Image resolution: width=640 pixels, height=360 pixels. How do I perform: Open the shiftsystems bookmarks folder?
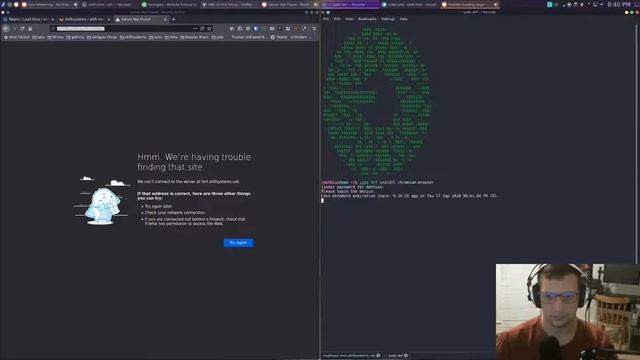pos(133,37)
